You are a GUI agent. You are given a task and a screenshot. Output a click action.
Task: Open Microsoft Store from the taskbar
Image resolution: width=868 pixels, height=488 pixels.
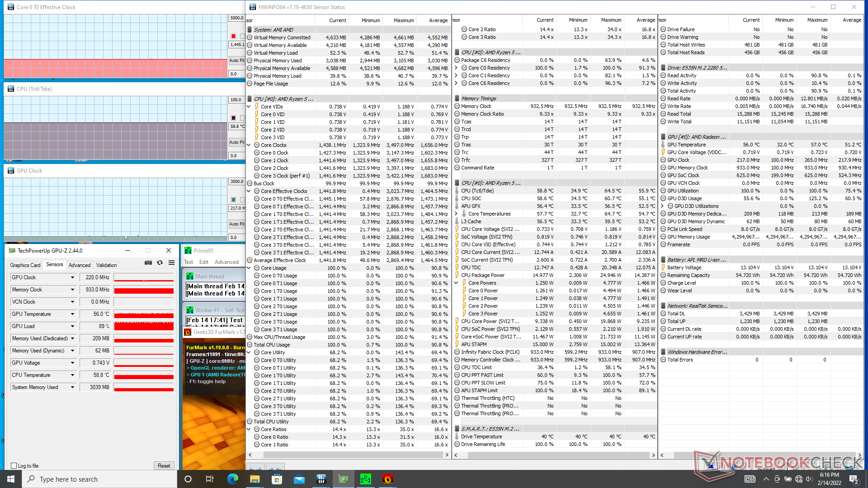277,479
